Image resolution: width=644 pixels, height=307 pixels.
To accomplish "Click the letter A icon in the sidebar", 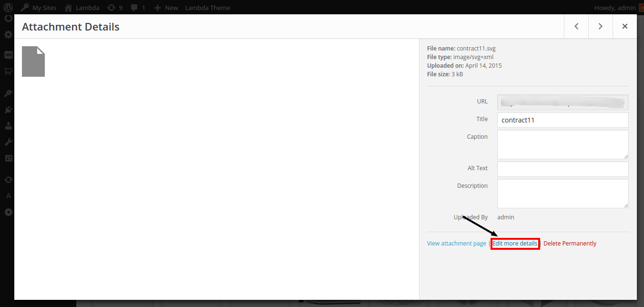I will [x=8, y=196].
